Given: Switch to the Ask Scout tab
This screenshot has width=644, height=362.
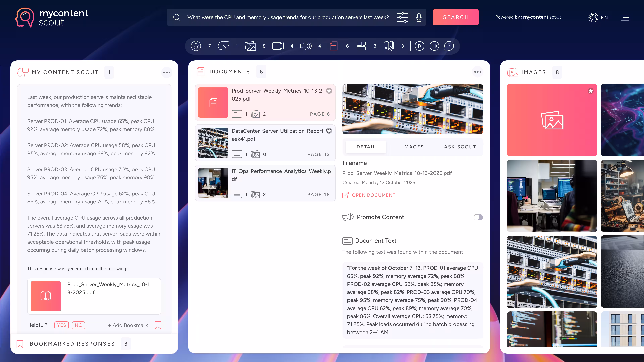Looking at the screenshot, I should [x=460, y=147].
